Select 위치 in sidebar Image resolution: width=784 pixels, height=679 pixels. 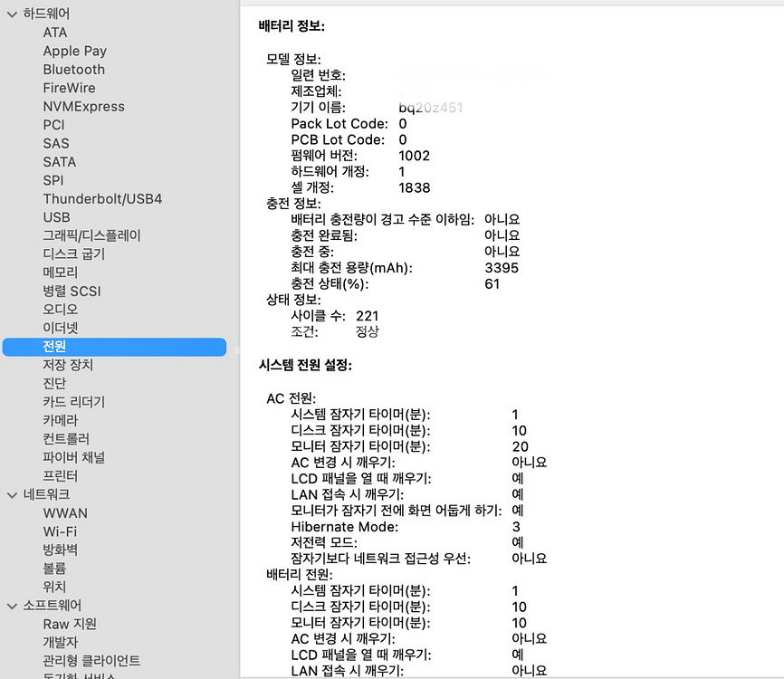(54, 587)
